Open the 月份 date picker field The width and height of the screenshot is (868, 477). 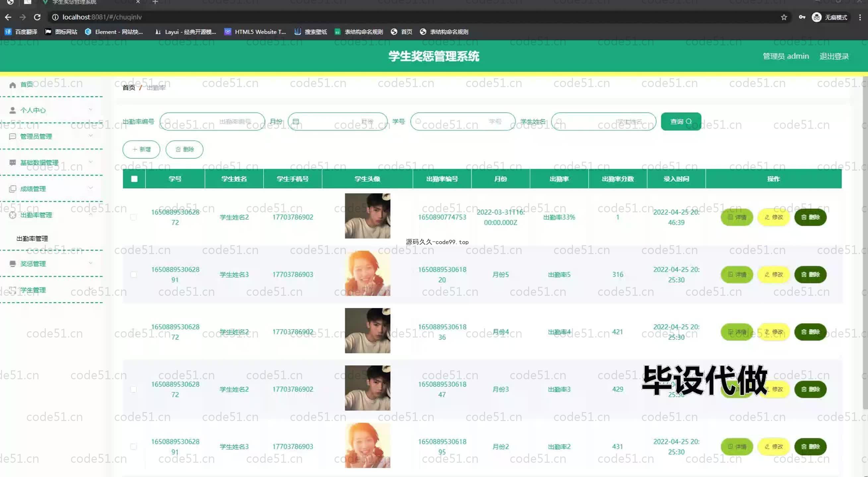[x=337, y=122]
